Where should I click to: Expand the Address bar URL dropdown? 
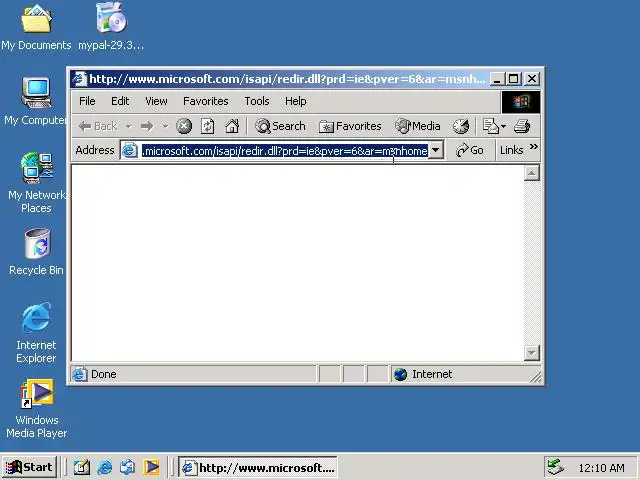coord(436,150)
